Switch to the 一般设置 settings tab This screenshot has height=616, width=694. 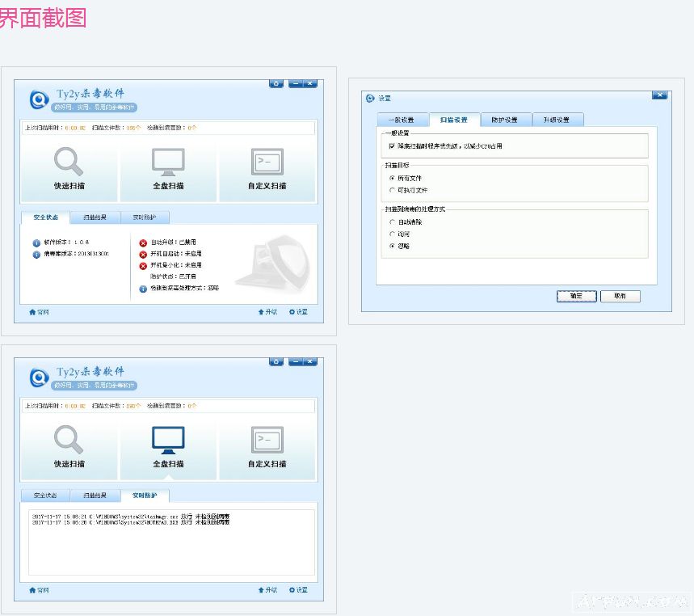pyautogui.click(x=402, y=118)
